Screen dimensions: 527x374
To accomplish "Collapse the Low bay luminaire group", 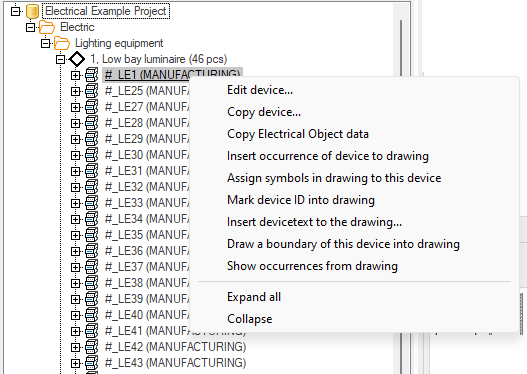I will pyautogui.click(x=60, y=59).
